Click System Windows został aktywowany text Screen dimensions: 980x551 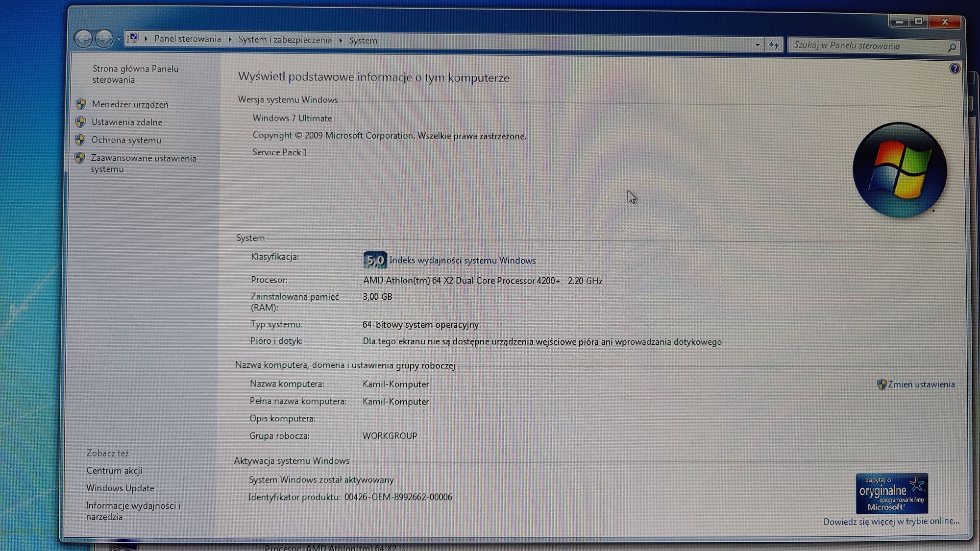point(321,480)
